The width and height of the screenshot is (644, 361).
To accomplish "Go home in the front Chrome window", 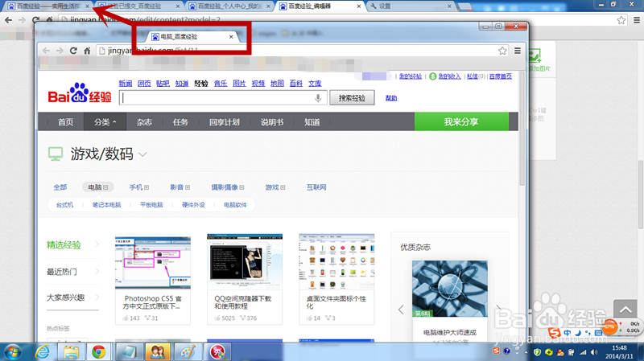I will (x=87, y=51).
